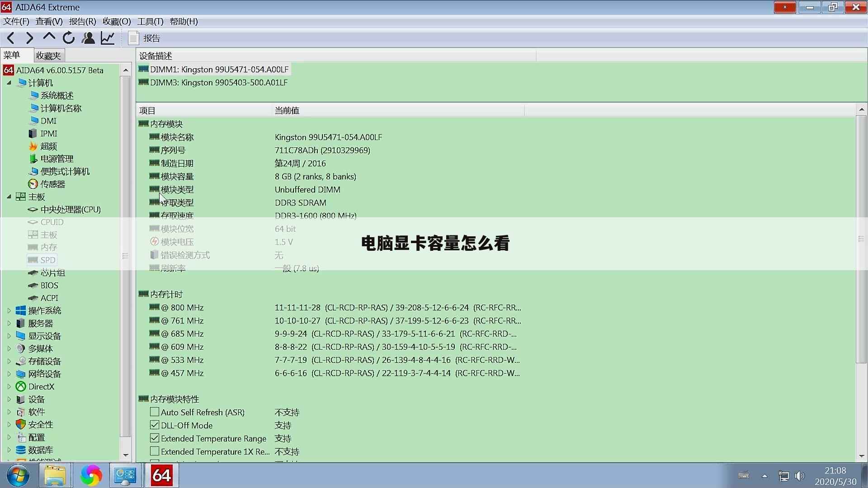This screenshot has width=868, height=488.
Task: Open the 报告(R) menu
Action: tap(82, 21)
